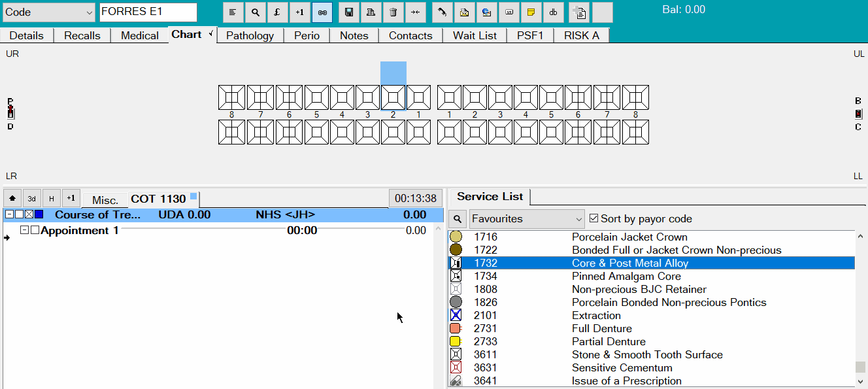Switch to the Misc. treatment tab
The width and height of the screenshot is (868, 389).
point(105,199)
